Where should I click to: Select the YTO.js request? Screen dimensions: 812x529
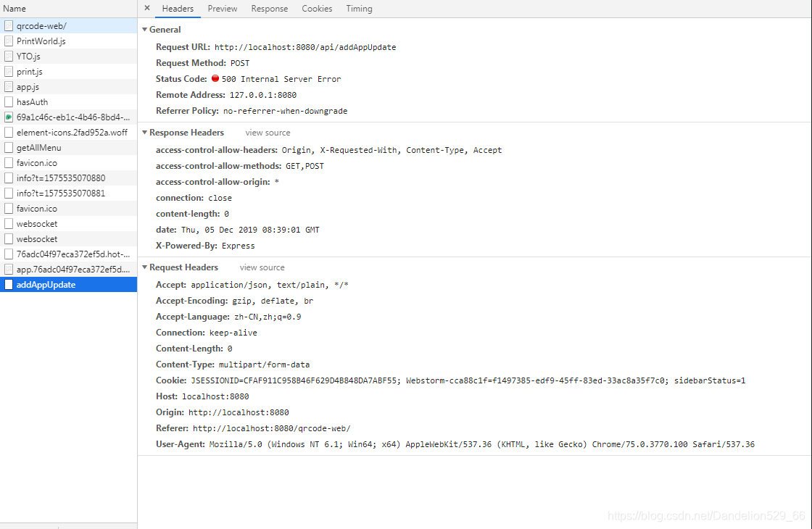tap(68, 57)
